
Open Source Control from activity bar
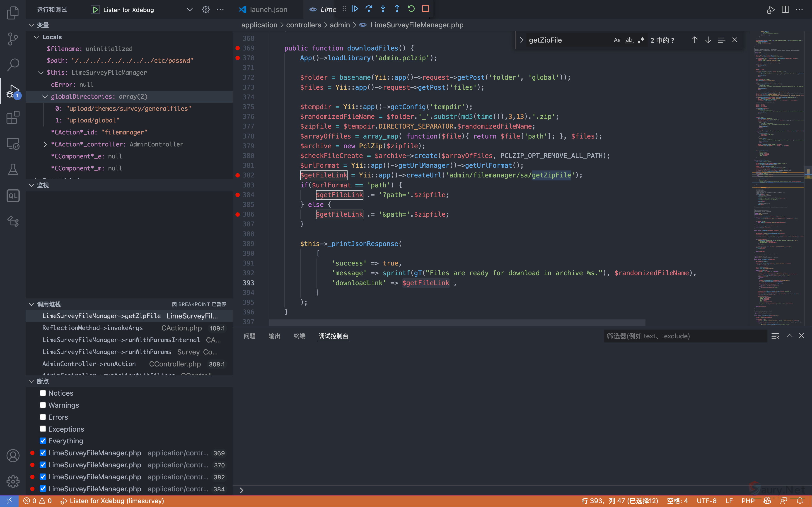[x=13, y=39]
